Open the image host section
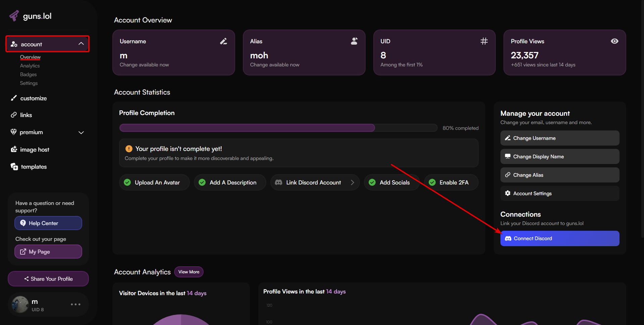This screenshot has width=644, height=325. coord(35,150)
